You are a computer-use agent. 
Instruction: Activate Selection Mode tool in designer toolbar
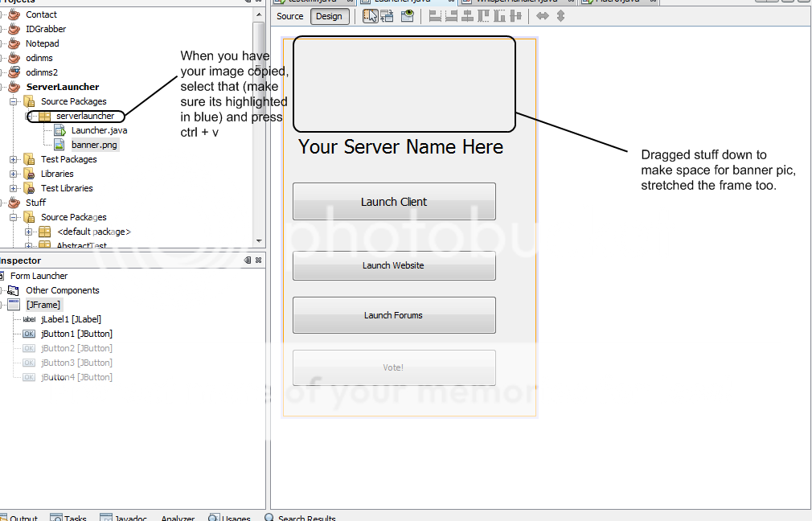point(370,16)
